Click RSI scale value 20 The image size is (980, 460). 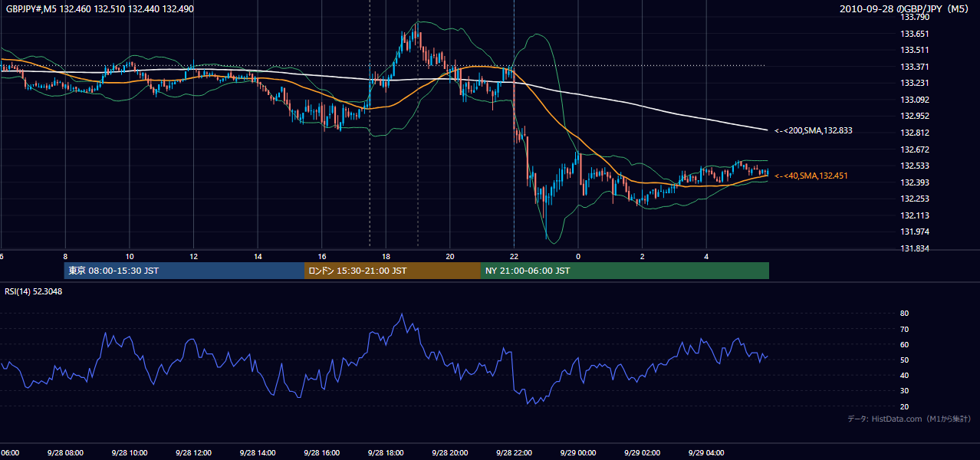(905, 406)
